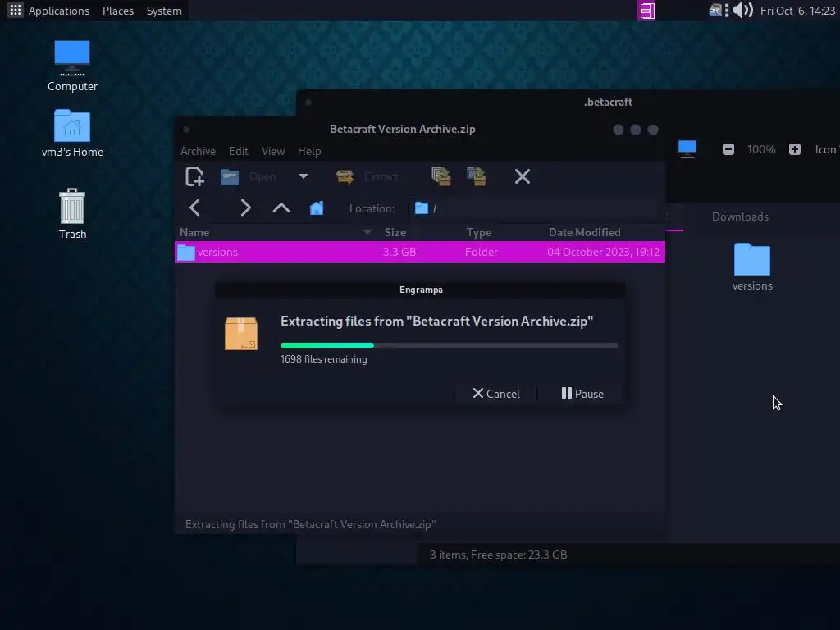840x630 pixels.
Task: Click the .betacraft window title bar
Action: (x=608, y=102)
